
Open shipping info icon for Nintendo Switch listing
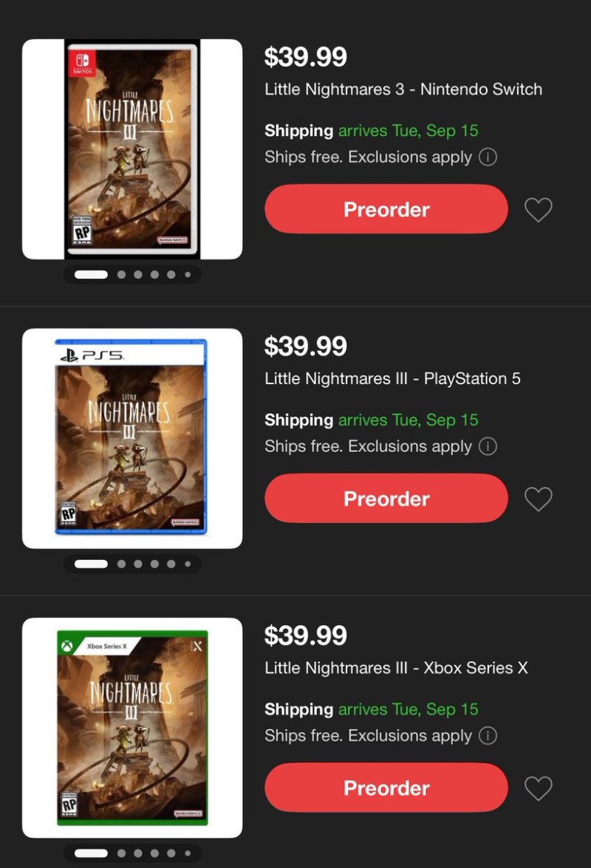(x=488, y=157)
